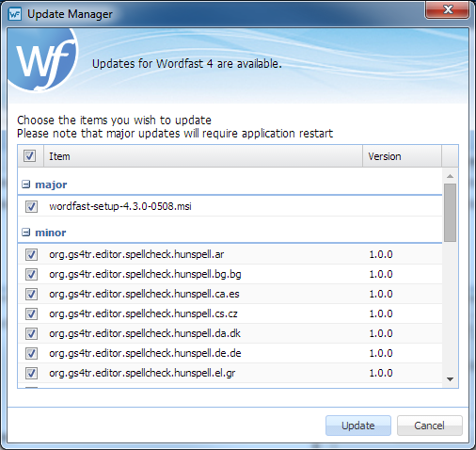476x450 pixels.
Task: Click the Update button
Action: 358,426
